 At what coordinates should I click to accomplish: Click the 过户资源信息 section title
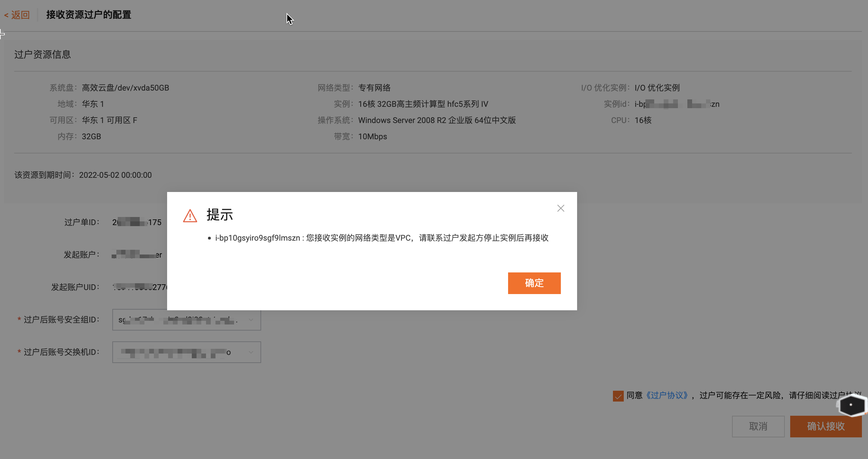tap(43, 54)
